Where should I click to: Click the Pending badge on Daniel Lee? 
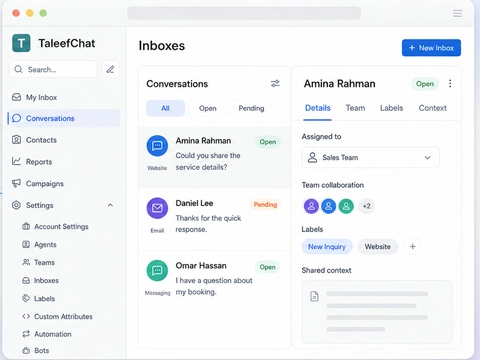(x=265, y=204)
